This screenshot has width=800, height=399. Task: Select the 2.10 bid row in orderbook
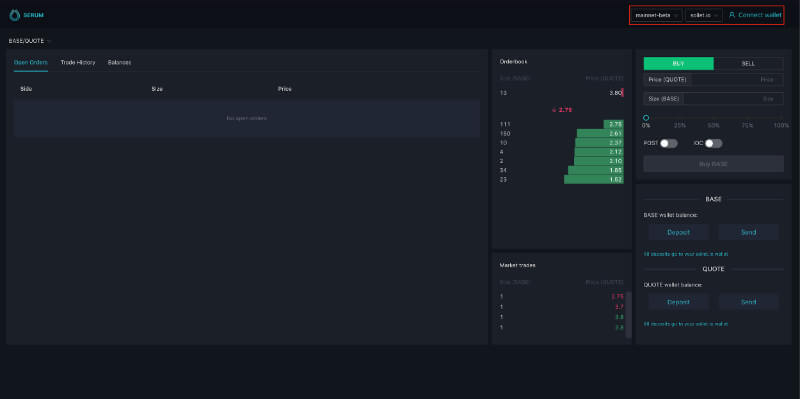(561, 161)
